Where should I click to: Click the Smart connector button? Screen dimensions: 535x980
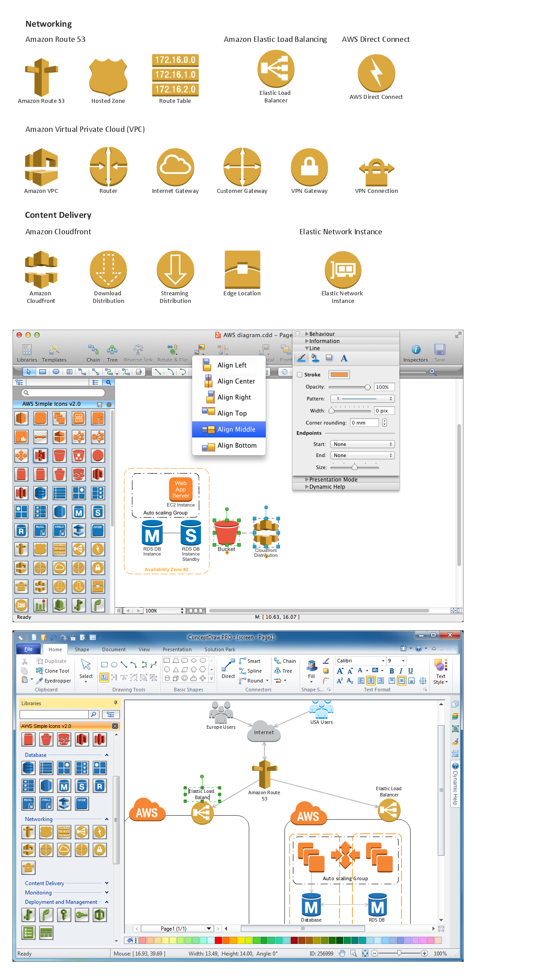250,661
